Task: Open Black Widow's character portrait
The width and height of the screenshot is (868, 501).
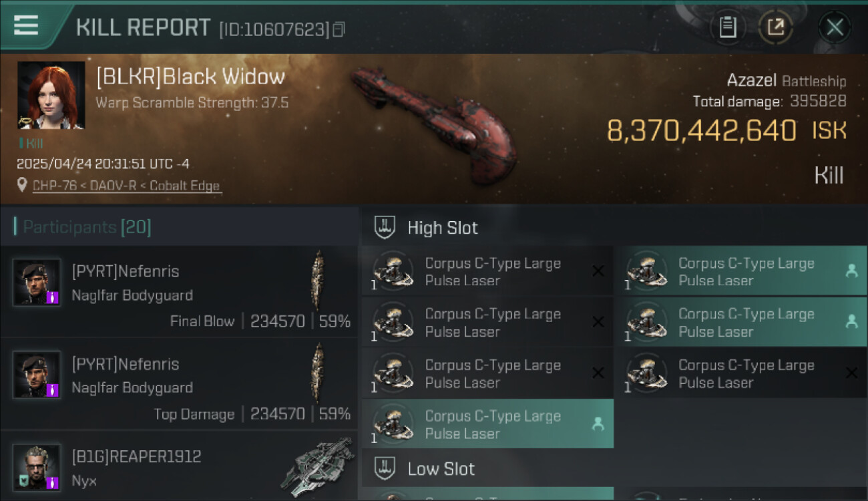Action: [x=51, y=95]
